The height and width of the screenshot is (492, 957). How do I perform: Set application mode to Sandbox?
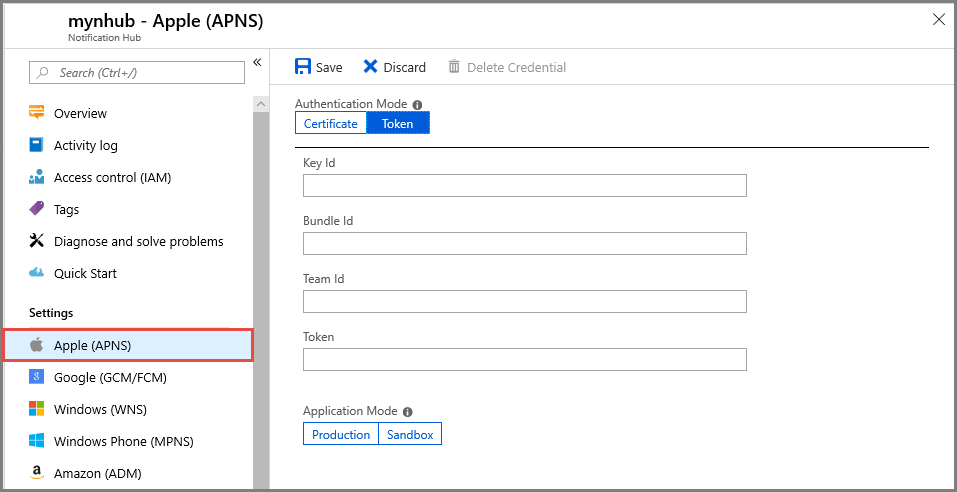[410, 434]
